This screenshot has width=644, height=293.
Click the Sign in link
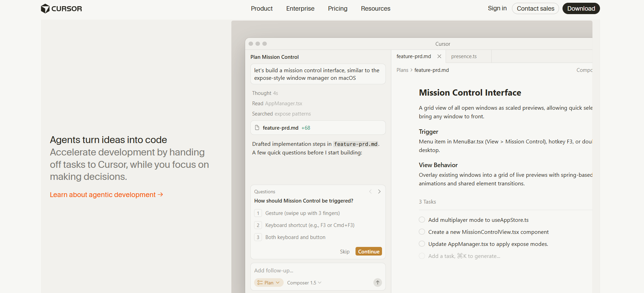pos(497,8)
